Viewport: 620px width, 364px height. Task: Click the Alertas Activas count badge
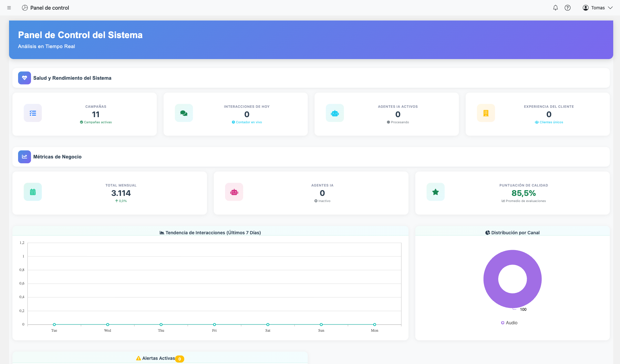180,359
